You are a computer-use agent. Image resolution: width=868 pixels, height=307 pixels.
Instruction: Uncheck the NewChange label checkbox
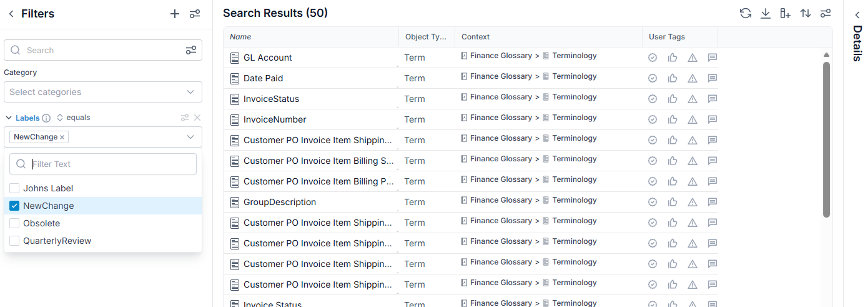(x=14, y=206)
